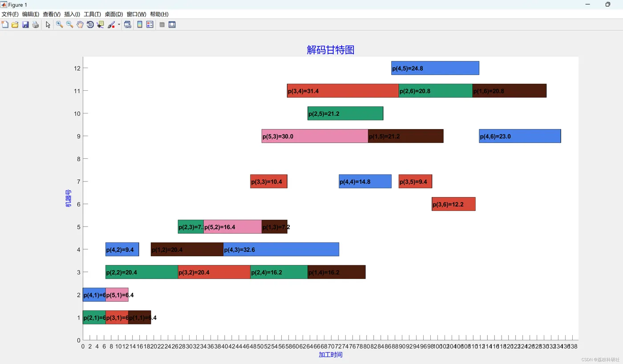Click the Link Plot icon
This screenshot has width=623, height=364.
(128, 24)
